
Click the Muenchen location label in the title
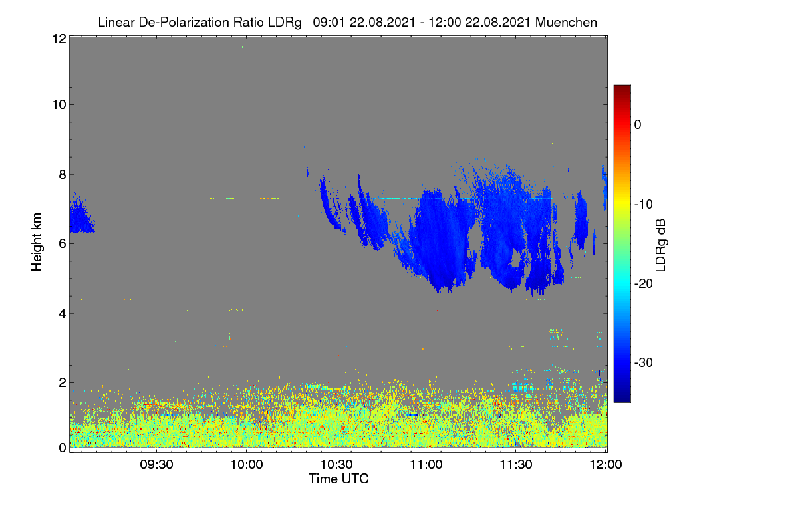click(x=566, y=22)
